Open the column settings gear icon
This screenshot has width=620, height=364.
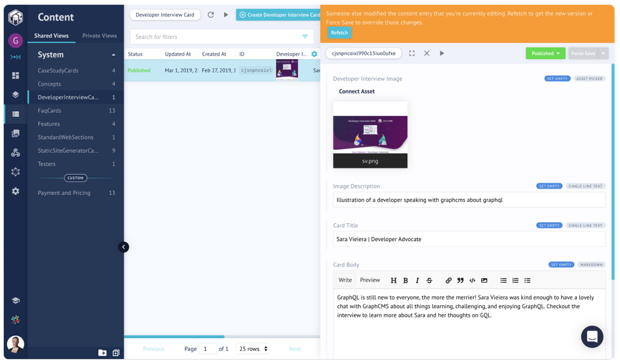coord(314,54)
